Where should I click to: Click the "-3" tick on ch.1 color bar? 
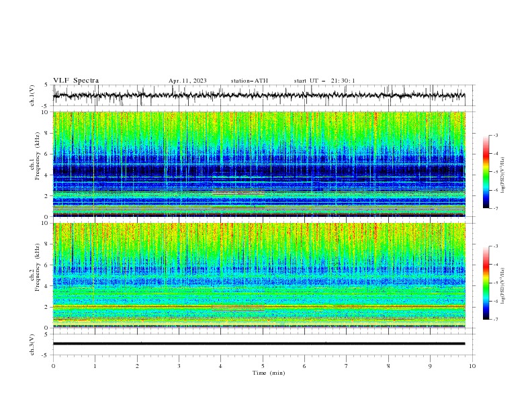click(x=496, y=135)
